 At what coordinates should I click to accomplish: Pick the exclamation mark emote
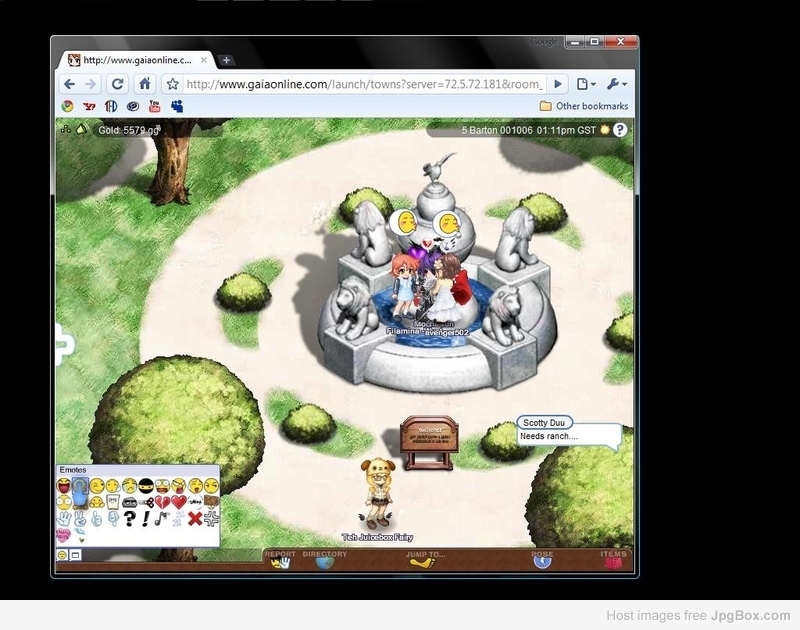click(x=146, y=519)
